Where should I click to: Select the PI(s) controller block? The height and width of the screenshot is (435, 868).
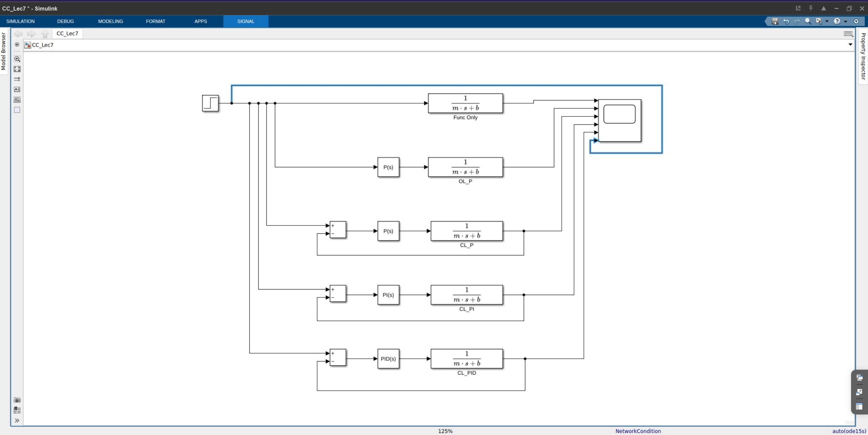pos(388,295)
